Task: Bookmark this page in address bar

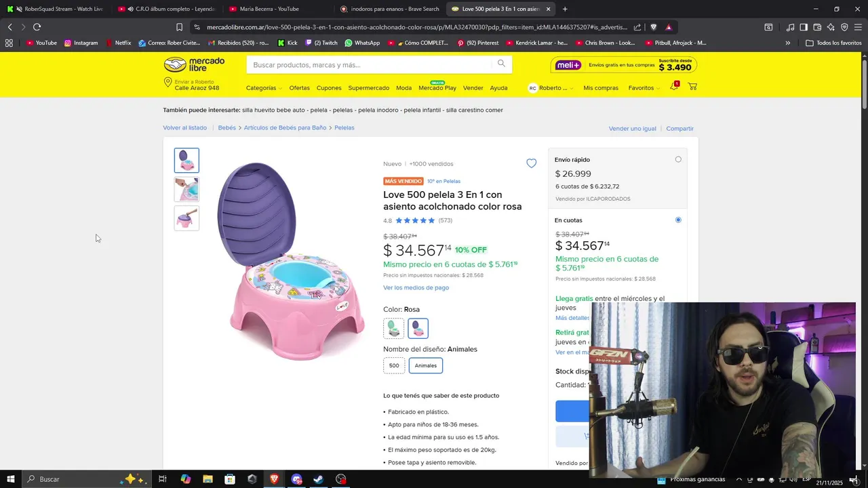Action: 179,27
